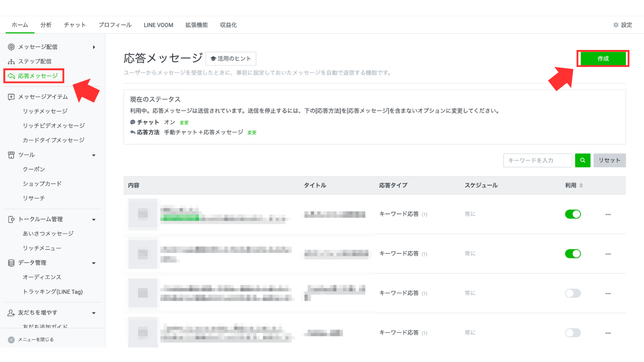Click the データ管理 database icon
The height and width of the screenshot is (362, 644).
pyautogui.click(x=11, y=263)
